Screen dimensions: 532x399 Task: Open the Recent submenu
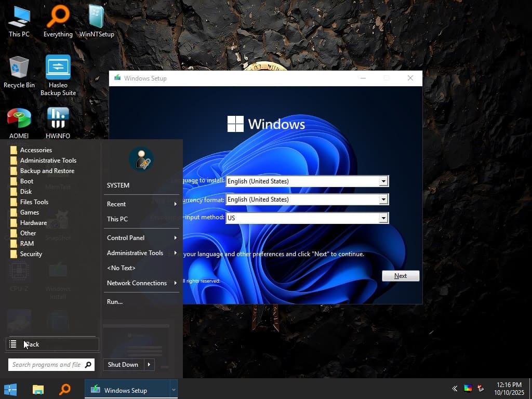point(141,204)
